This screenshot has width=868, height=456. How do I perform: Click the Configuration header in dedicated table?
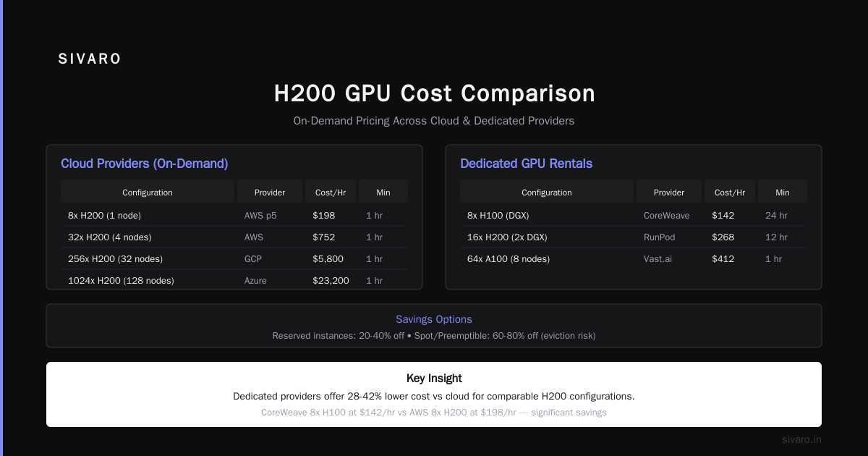click(x=547, y=193)
